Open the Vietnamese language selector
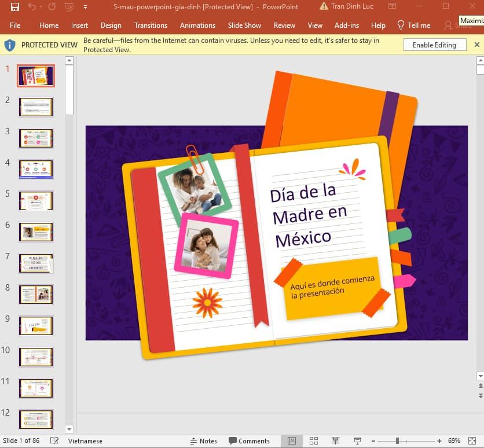The image size is (484, 448). point(85,441)
